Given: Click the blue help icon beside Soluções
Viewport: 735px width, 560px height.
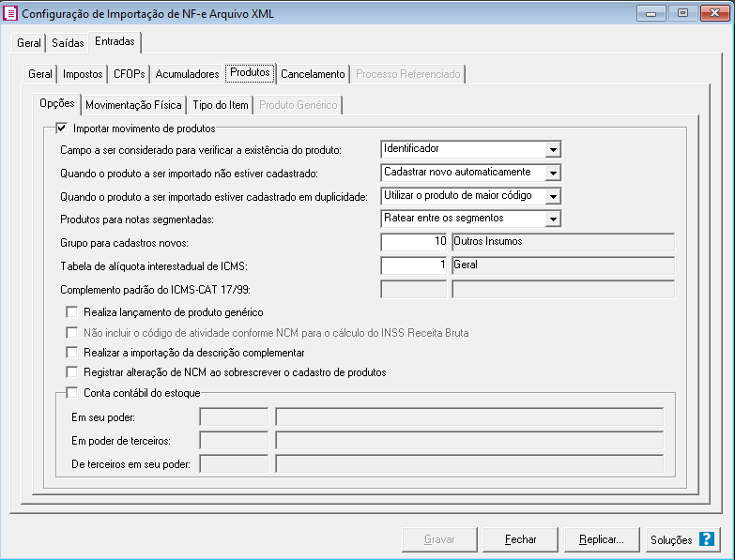Looking at the screenshot, I should (706, 539).
